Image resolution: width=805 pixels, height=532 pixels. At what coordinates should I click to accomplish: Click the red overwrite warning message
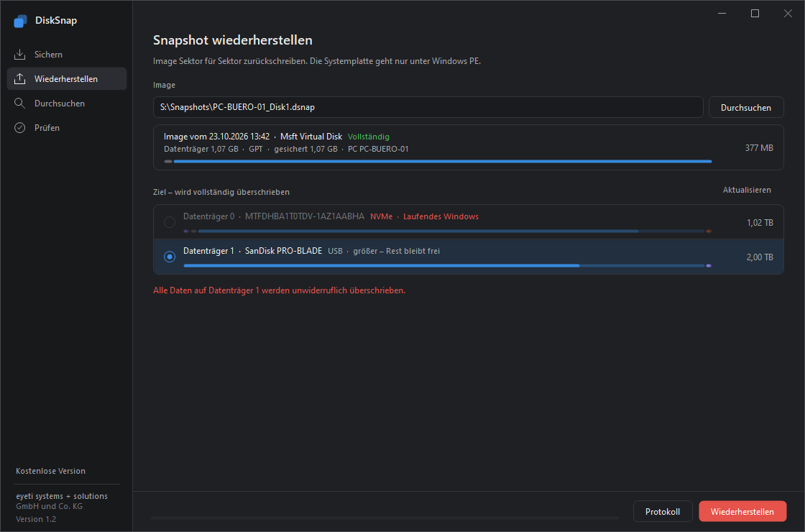coord(280,290)
